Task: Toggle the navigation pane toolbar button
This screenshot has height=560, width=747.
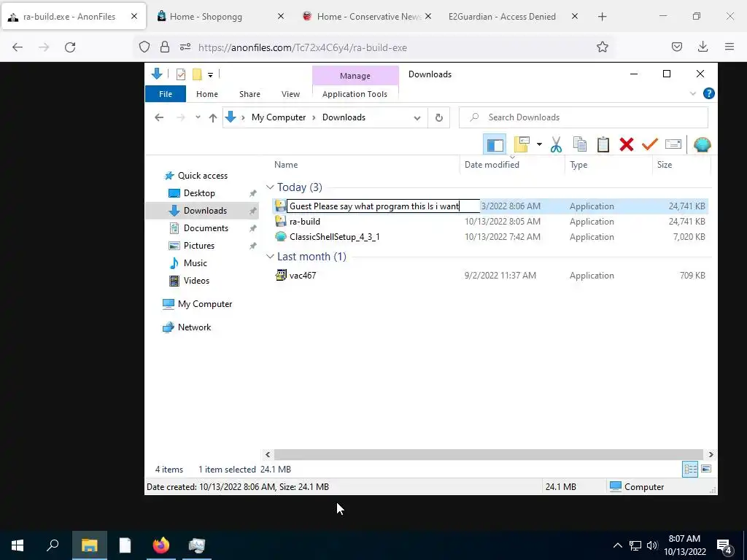Action: pyautogui.click(x=495, y=144)
